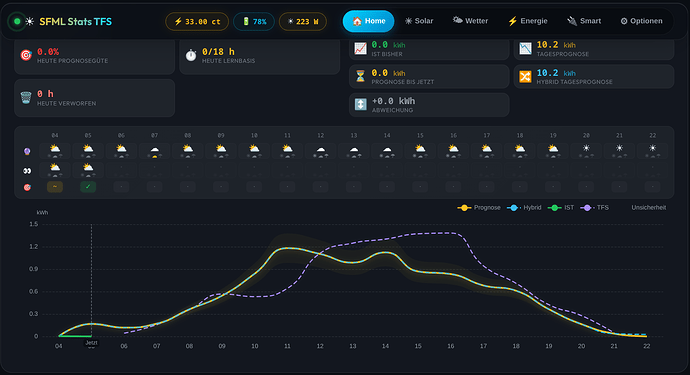Click the 0.0% Heute Prognosegüte value
The height and width of the screenshot is (375, 690).
[x=48, y=52]
